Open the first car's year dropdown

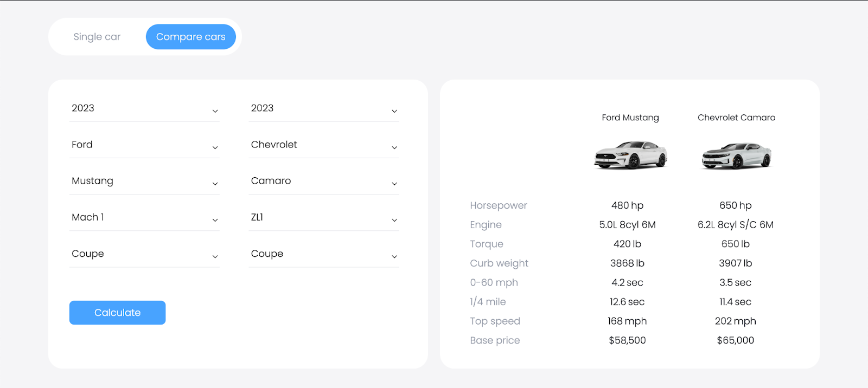tap(144, 108)
